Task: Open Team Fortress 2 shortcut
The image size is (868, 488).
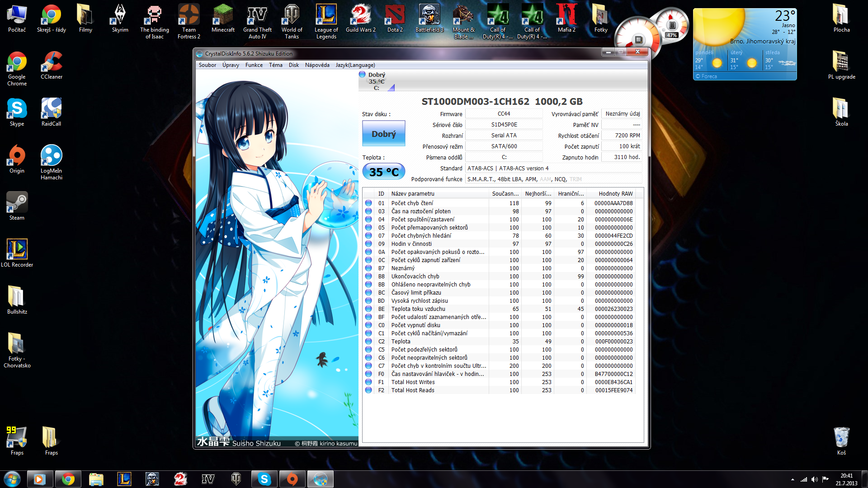Action: point(189,22)
